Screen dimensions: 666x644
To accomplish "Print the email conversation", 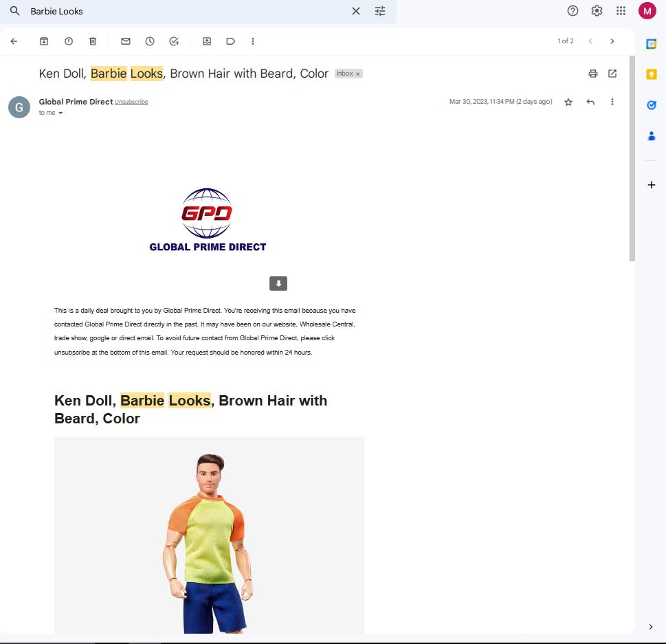I will tap(593, 74).
